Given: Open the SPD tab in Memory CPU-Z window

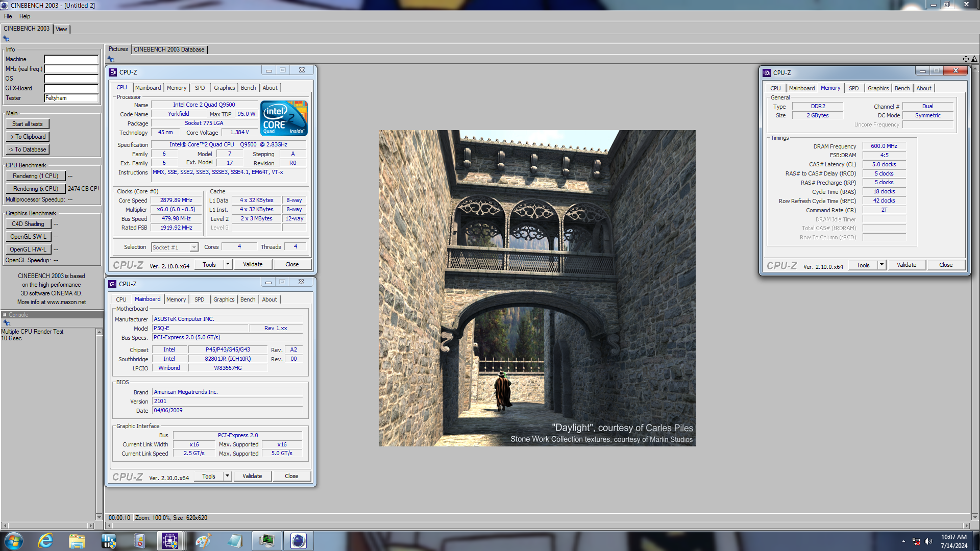Looking at the screenshot, I should (854, 88).
